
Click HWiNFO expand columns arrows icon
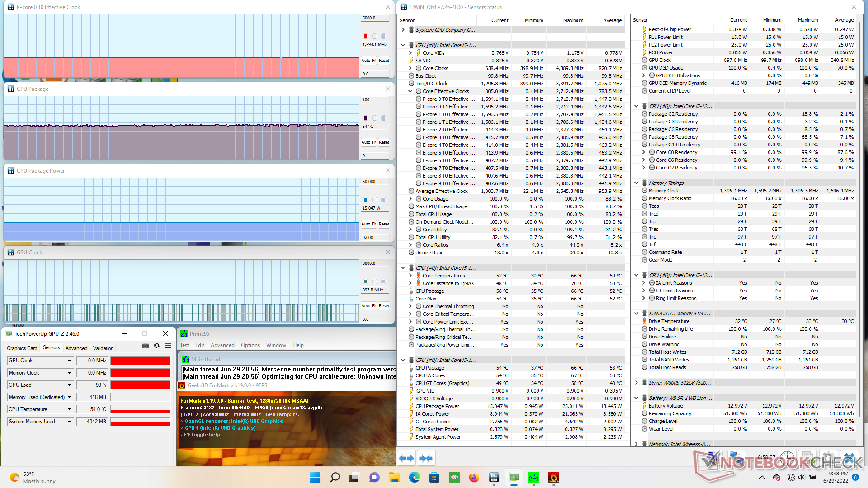click(406, 458)
